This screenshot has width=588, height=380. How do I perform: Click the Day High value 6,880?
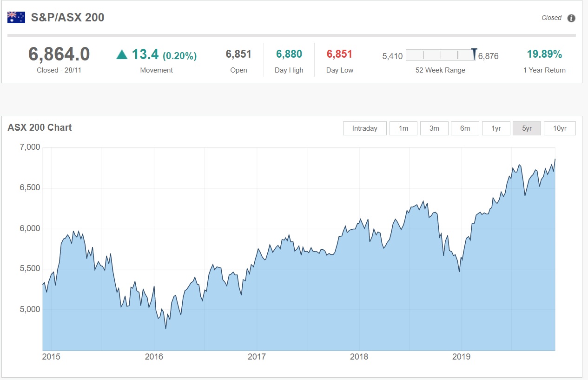(x=289, y=54)
